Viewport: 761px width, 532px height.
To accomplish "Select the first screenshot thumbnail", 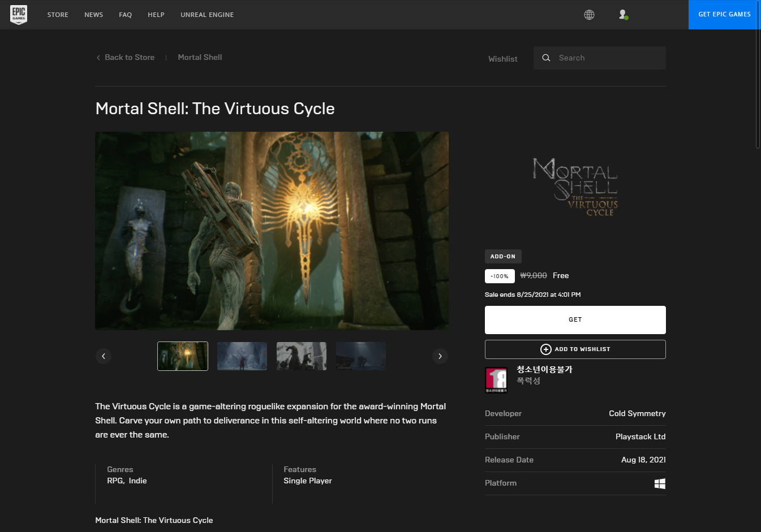I will tap(183, 356).
